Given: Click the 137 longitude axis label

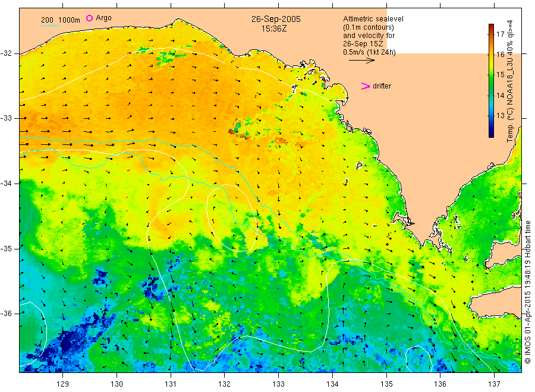Looking at the screenshot, I should click(494, 384).
